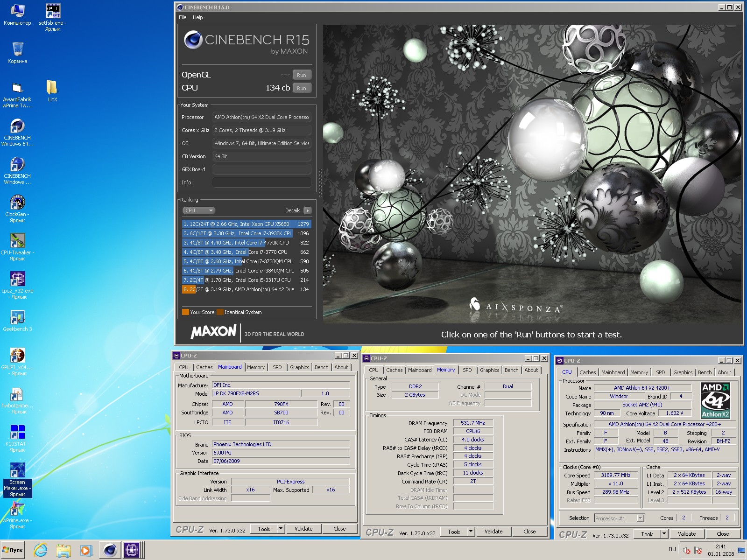
Task: Select the ClockGen shortcut icon
Action: pos(17,209)
